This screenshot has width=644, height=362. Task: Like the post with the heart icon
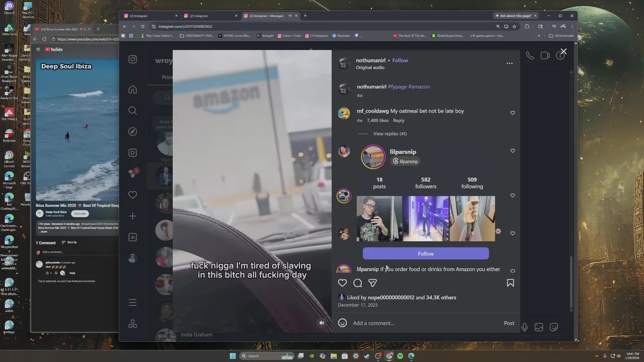(x=343, y=283)
